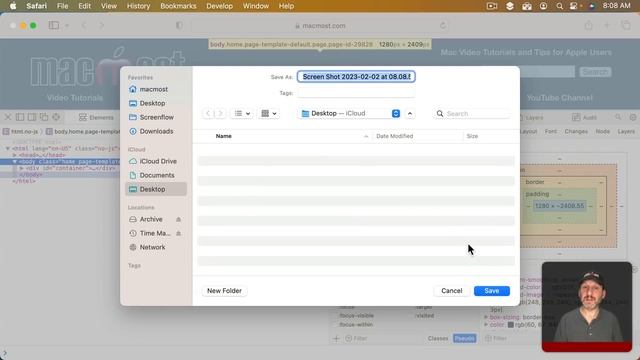640x360 pixels.
Task: Open Bookmarks menu
Action: point(178,6)
